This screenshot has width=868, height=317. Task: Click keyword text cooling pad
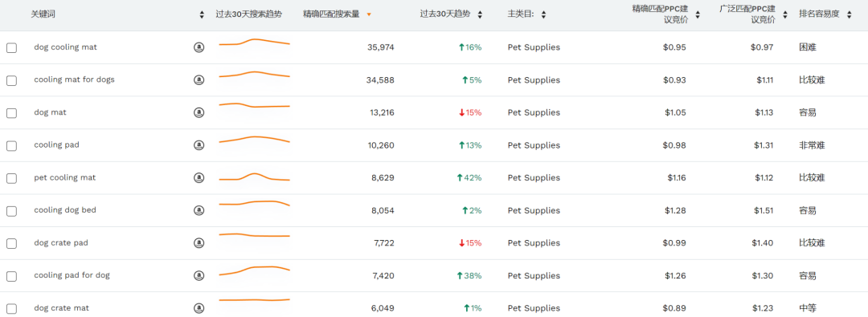coord(56,145)
